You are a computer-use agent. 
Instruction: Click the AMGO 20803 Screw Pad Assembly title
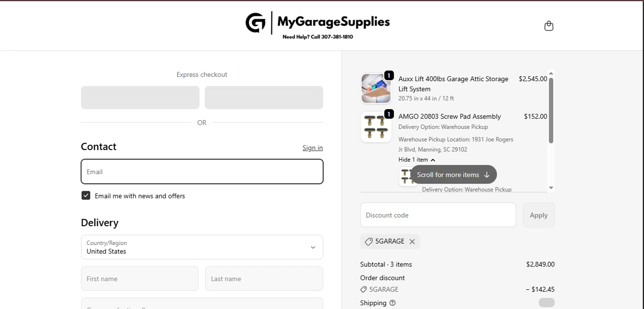[450, 116]
